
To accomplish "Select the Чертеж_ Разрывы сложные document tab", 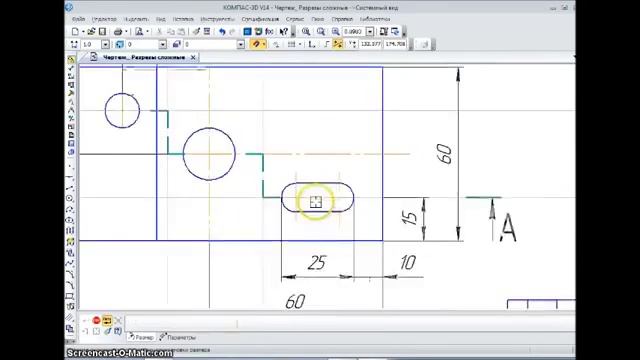I will (144, 57).
